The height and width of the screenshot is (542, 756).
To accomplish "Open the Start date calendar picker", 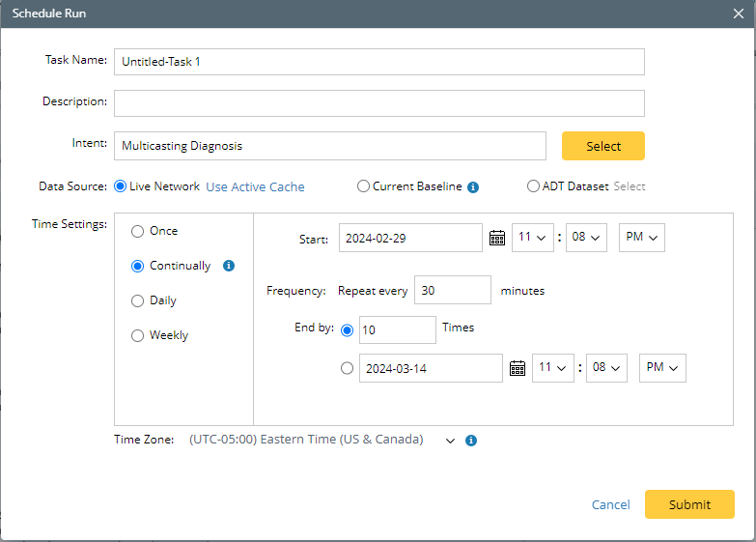I will [x=497, y=238].
